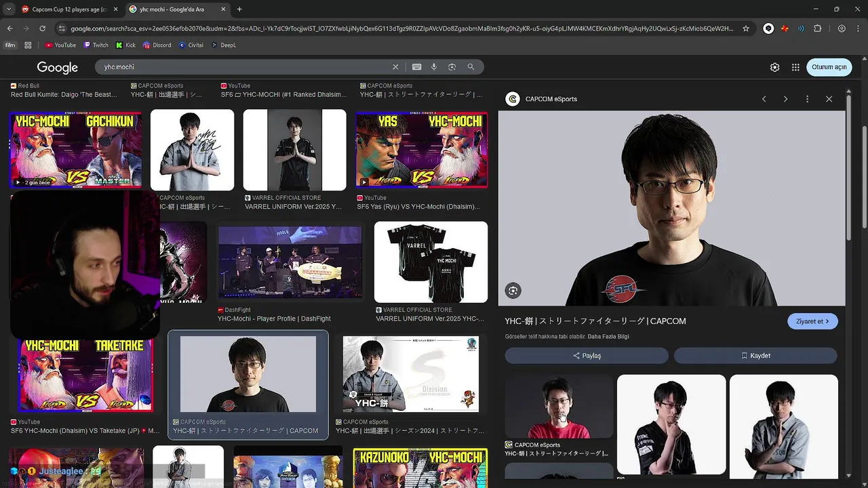
Task: Open the YouTube bookmark
Action: click(x=60, y=45)
